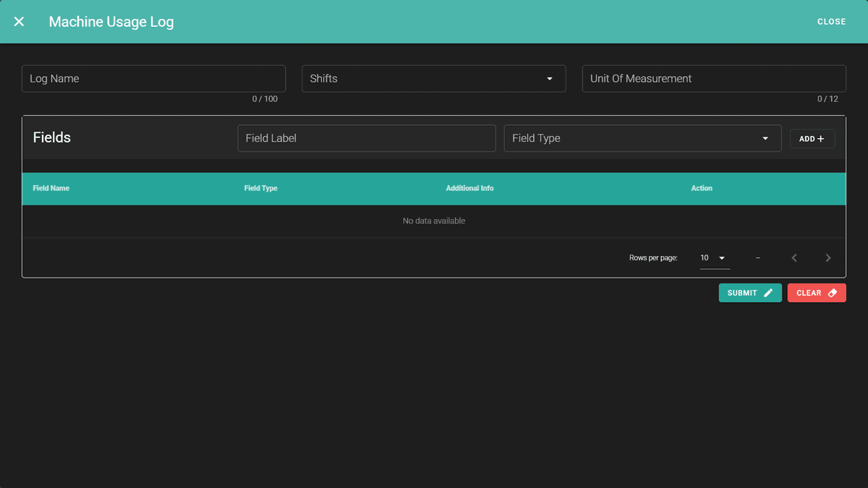Go to the next page chevron
Image resolution: width=868 pixels, height=488 pixels.
point(828,258)
